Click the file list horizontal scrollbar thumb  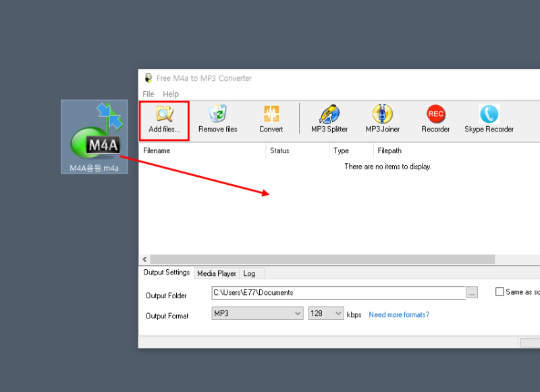click(323, 259)
